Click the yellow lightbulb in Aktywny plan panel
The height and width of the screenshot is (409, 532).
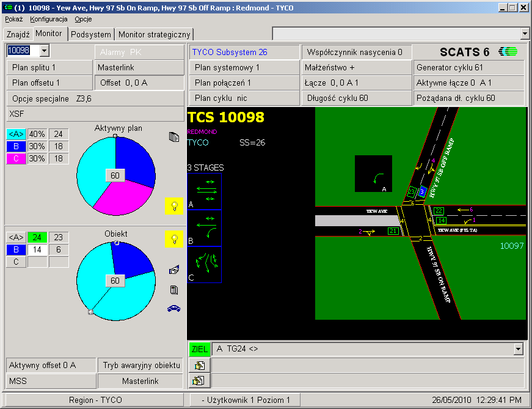174,207
